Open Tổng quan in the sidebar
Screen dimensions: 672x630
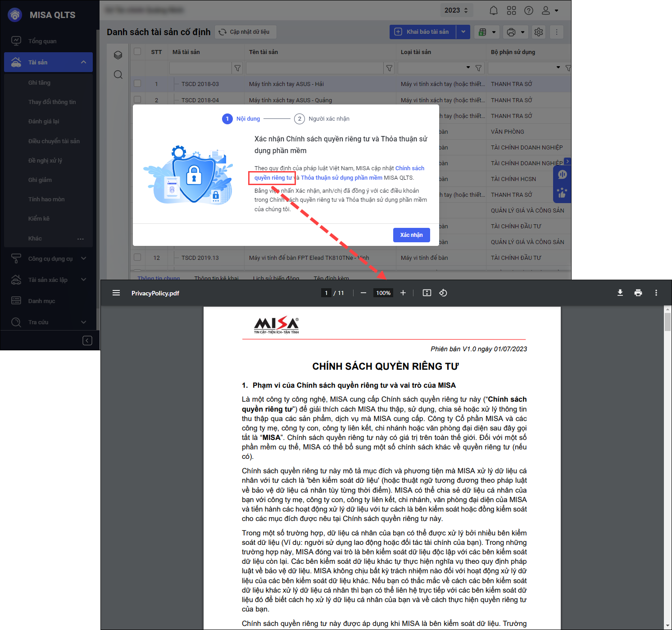pyautogui.click(x=42, y=41)
